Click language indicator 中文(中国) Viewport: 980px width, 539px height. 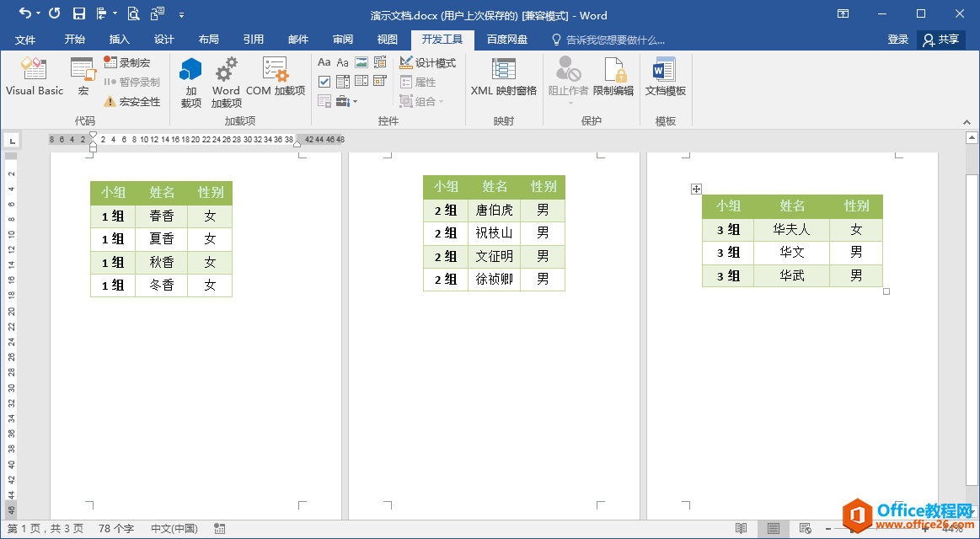point(174,528)
